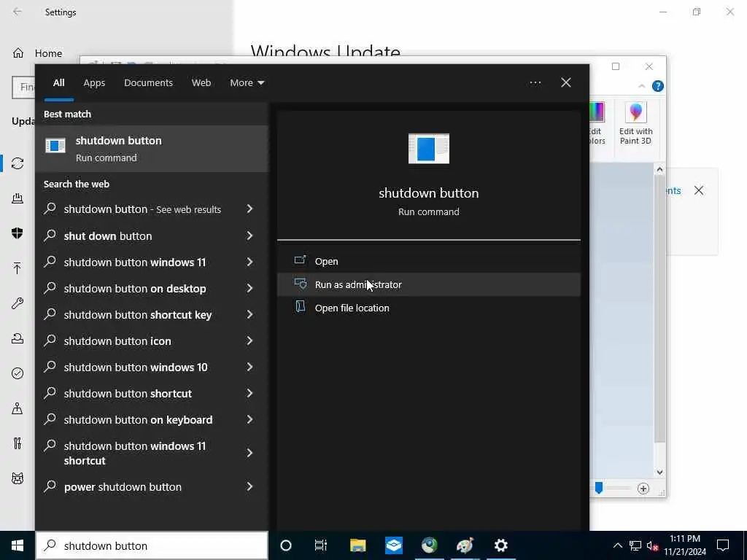This screenshot has height=560, width=747.
Task: Open File Explorer from taskbar
Action: (357, 545)
